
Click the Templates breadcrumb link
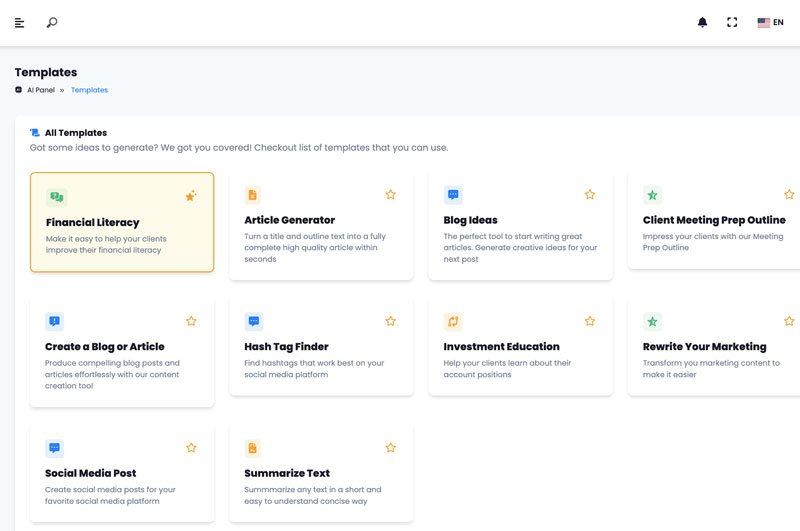[89, 90]
